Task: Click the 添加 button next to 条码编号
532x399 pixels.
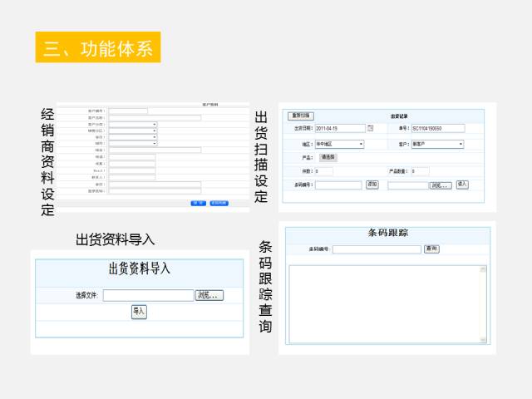Action: click(x=372, y=185)
